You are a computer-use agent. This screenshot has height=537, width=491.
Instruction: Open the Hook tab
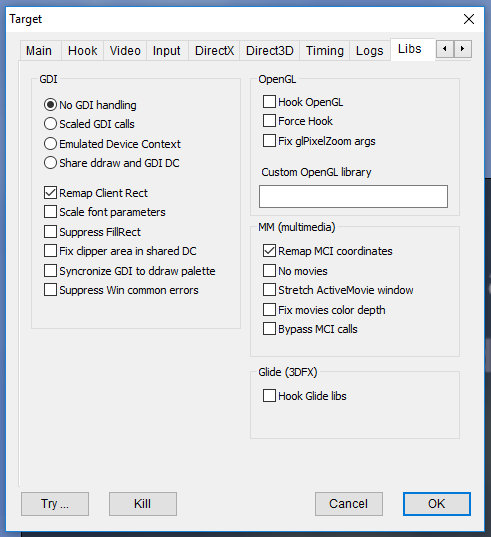pos(83,51)
